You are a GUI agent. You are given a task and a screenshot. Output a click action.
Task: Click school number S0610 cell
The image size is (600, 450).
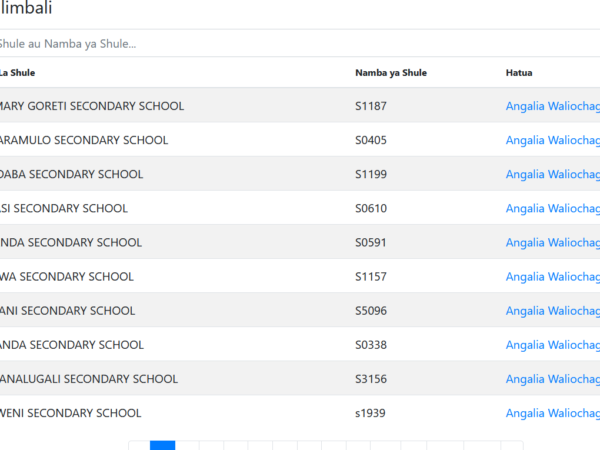point(371,208)
